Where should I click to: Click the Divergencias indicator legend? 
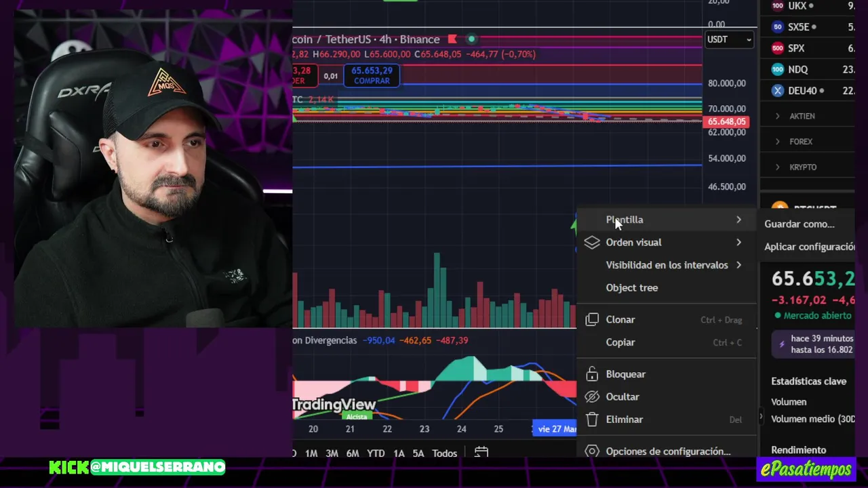point(324,340)
